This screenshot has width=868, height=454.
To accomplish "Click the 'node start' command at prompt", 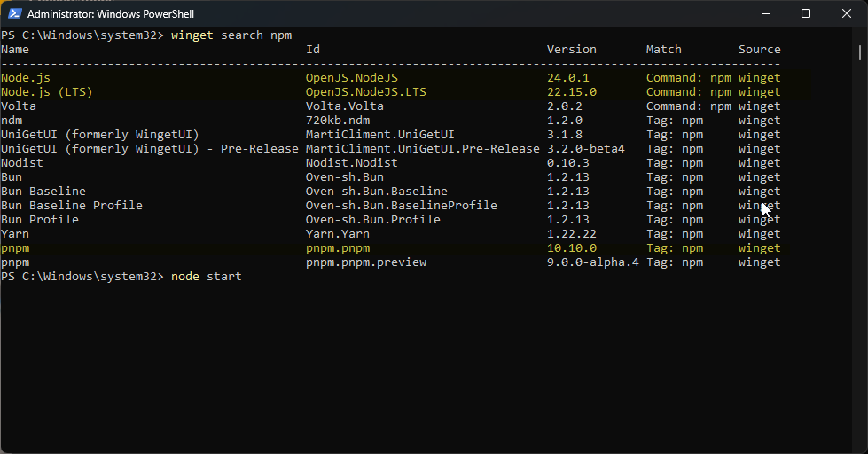I will pyautogui.click(x=207, y=277).
